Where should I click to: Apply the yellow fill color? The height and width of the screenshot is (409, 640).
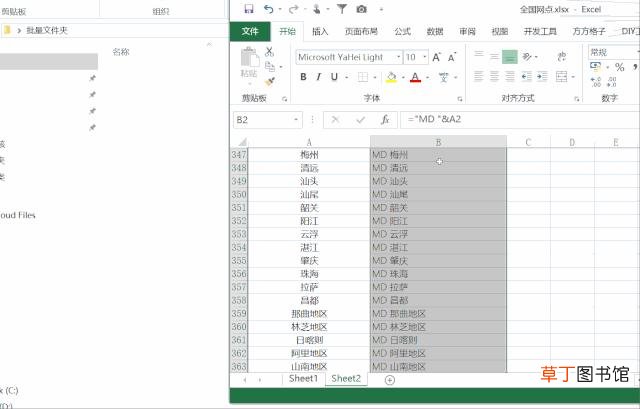coord(391,77)
